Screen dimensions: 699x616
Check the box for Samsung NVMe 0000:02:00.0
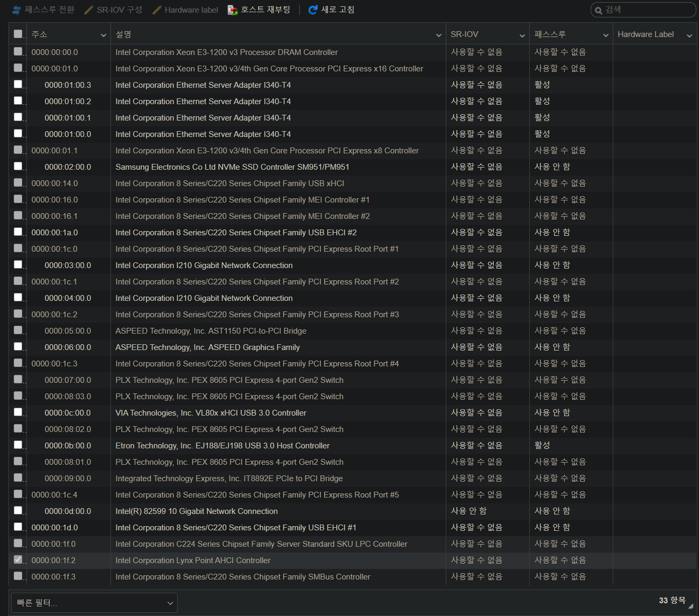coord(18,167)
